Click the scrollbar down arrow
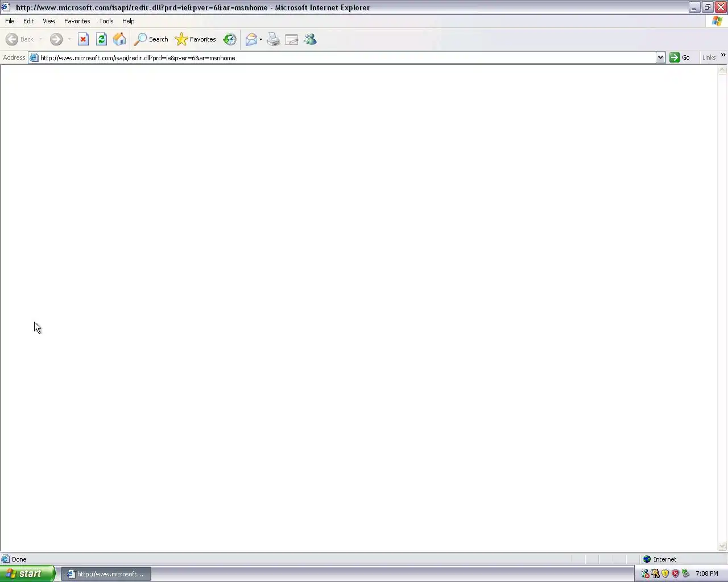The width and height of the screenshot is (728, 582). (722, 546)
